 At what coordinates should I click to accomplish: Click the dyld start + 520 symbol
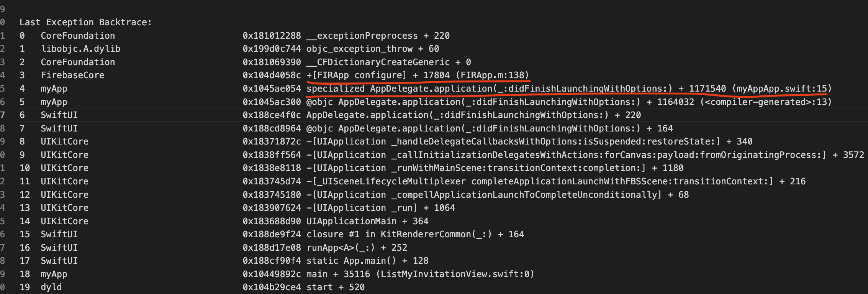click(336, 287)
